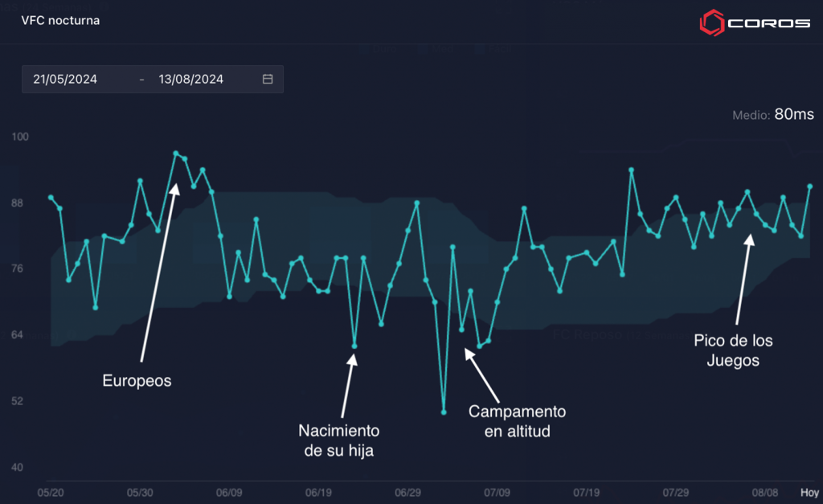823x504 pixels.
Task: Click the COROS wordmark text
Action: [768, 23]
